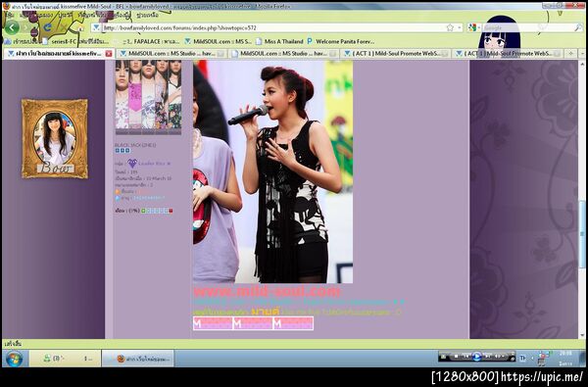Switch to MildSOUL.com tab with blue favicon
Image resolution: width=588 pixels, height=387 pixels.
(172, 54)
